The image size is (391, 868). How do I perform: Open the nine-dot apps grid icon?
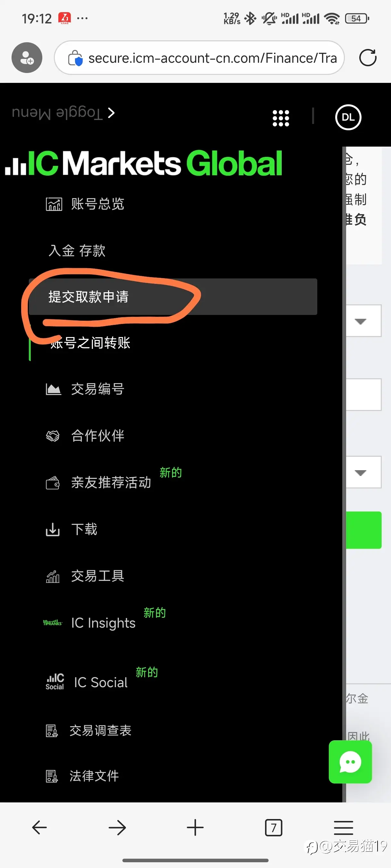point(281,118)
